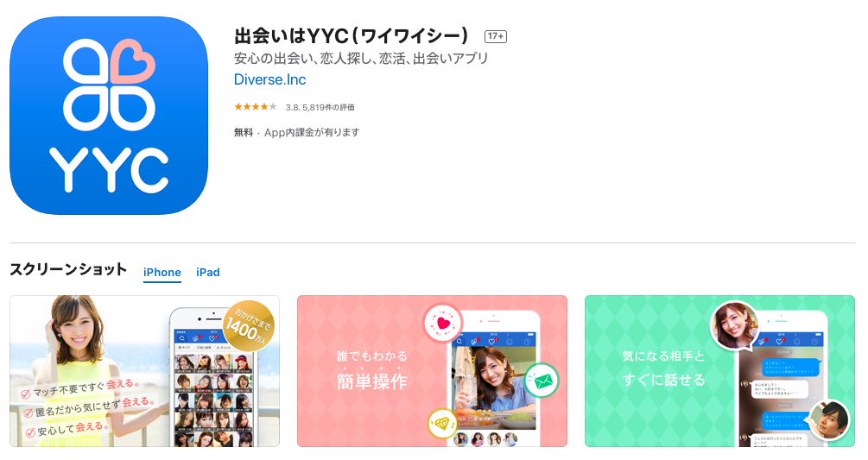Open the pink 簡単操作 screenshot
The height and width of the screenshot is (460, 868).
pos(433,371)
